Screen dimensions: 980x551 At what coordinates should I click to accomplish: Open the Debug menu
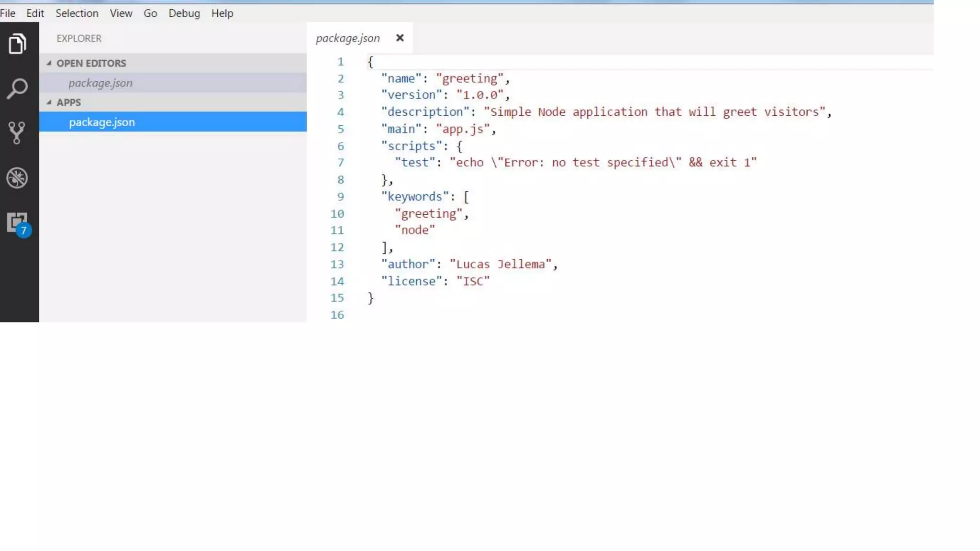(184, 13)
